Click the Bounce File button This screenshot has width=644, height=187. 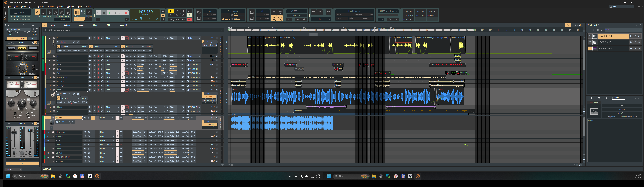420,15
